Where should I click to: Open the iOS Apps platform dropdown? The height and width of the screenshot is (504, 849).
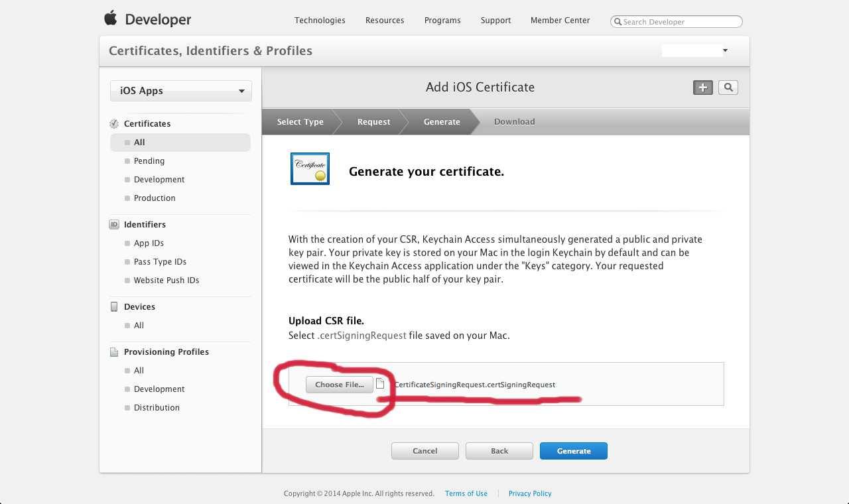coord(181,91)
